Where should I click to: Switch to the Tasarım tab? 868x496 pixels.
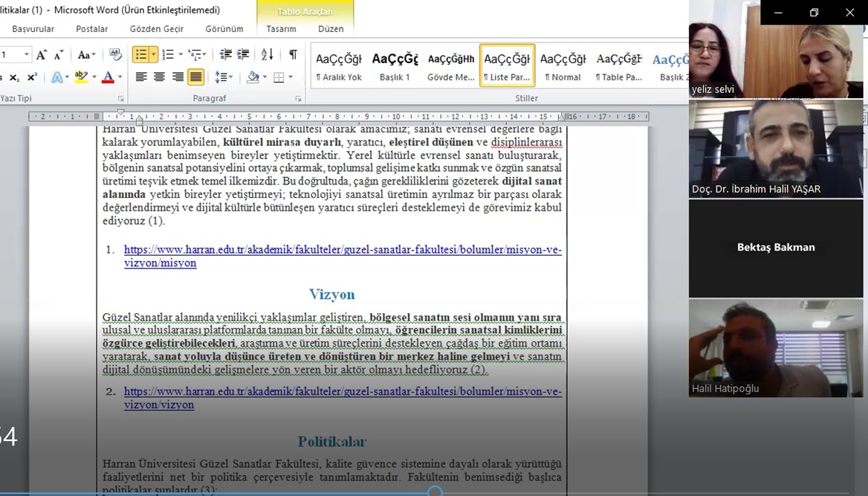(x=281, y=29)
